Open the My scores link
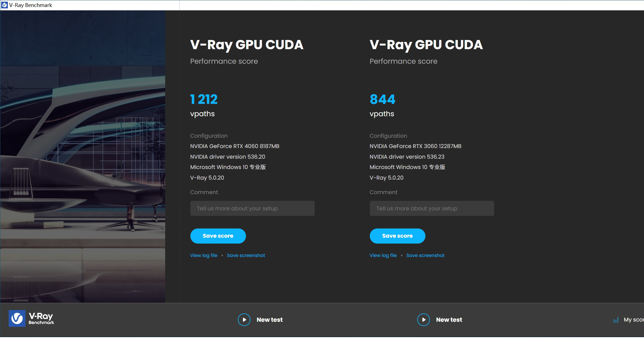This screenshot has height=362, width=644. coord(634,320)
